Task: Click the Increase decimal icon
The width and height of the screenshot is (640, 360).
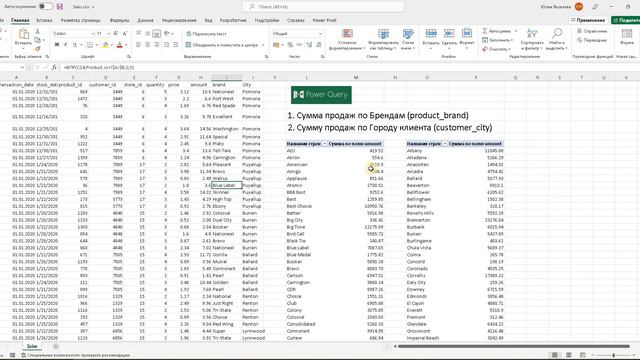Action: [x=309, y=45]
